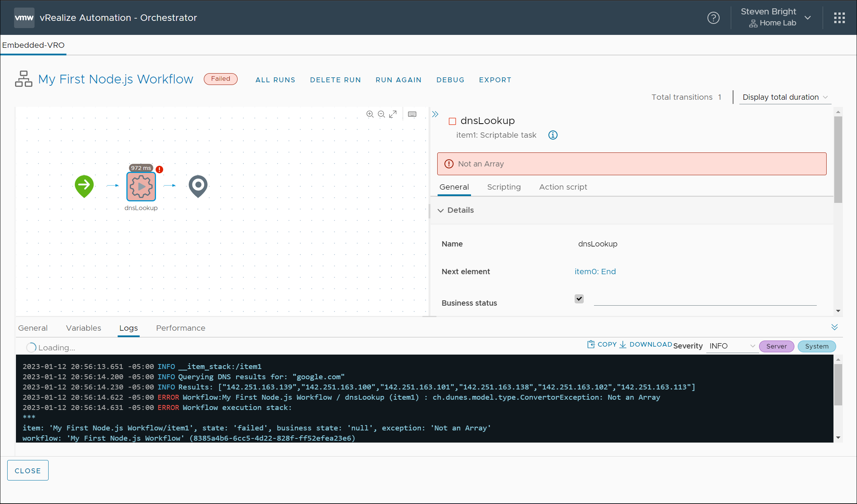
Task: Open the keyboard shortcuts icon
Action: (x=412, y=114)
